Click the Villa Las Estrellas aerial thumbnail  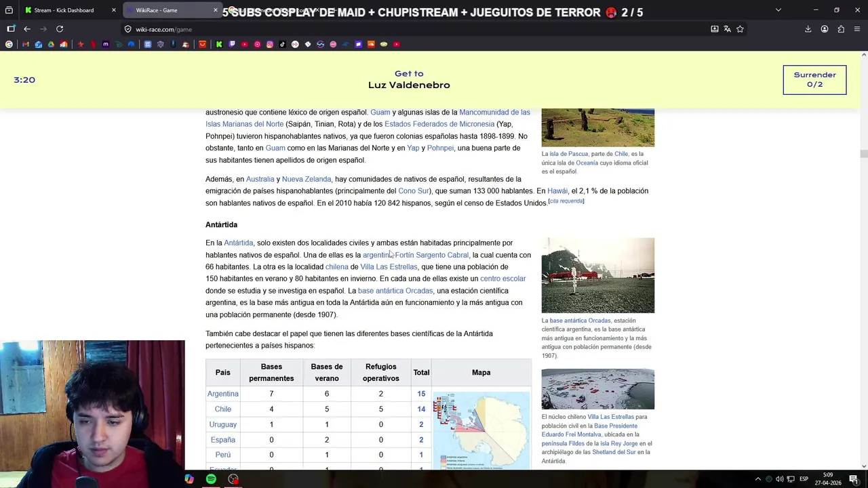tap(598, 389)
